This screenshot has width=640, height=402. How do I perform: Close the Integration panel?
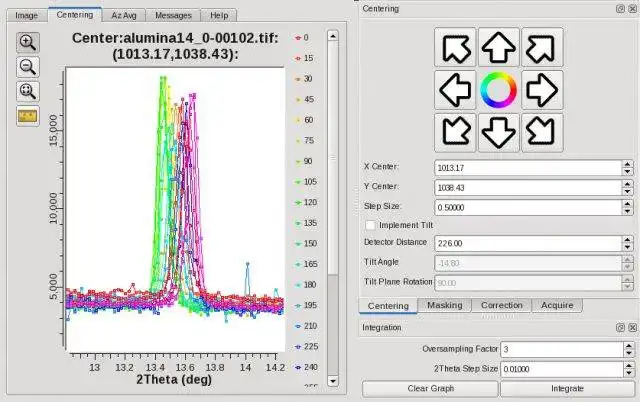pos(633,327)
